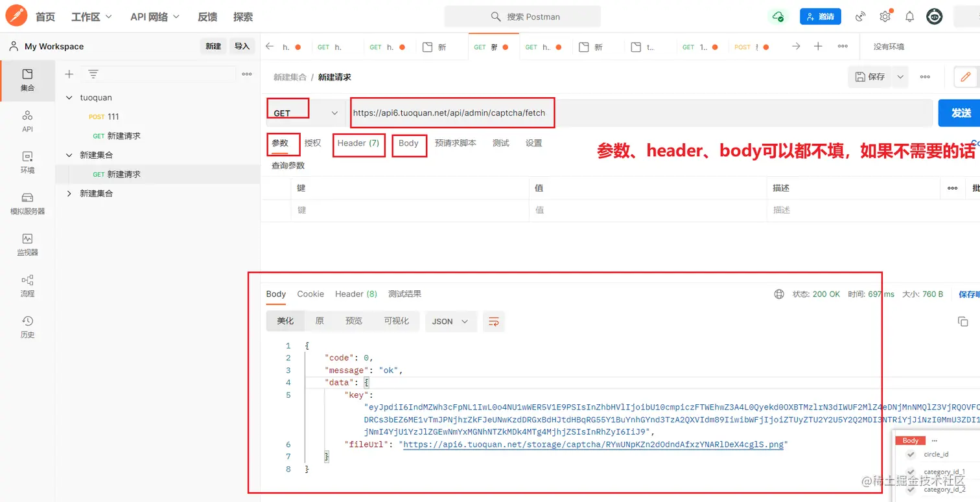Toggle the circle_id checkbox in Body thumbnail

(x=911, y=455)
